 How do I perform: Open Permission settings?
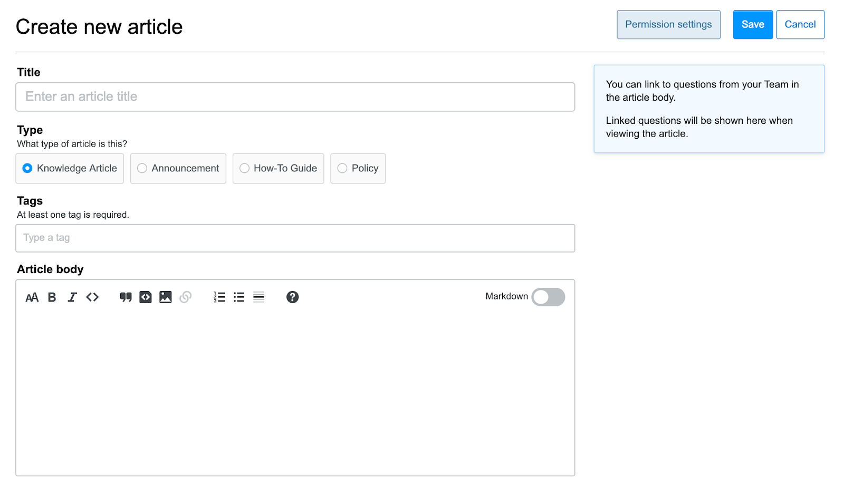coord(668,25)
